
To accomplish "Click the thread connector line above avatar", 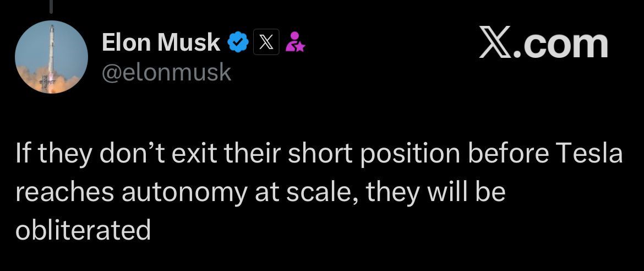I will point(51,6).
